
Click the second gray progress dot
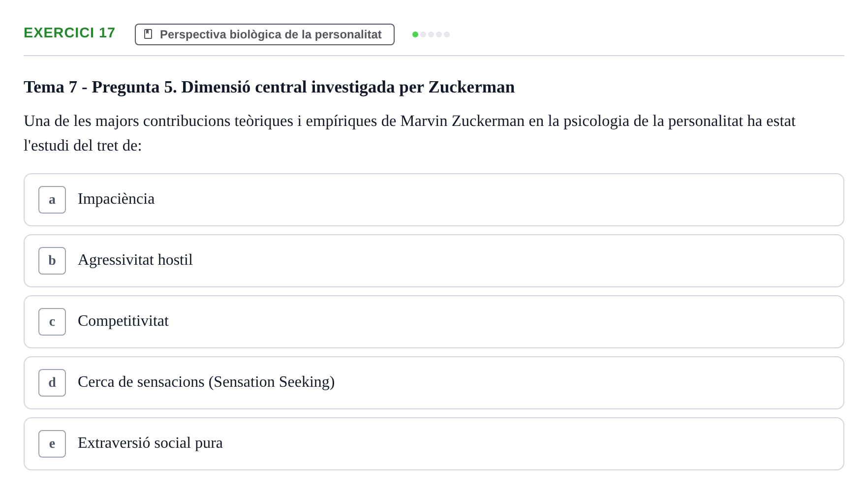pos(423,34)
